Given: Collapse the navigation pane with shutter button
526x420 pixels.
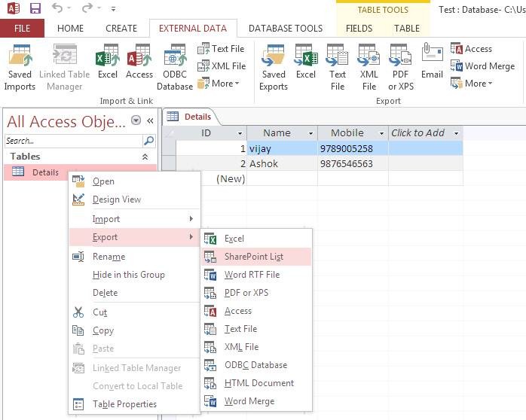Looking at the screenshot, I should tap(150, 120).
